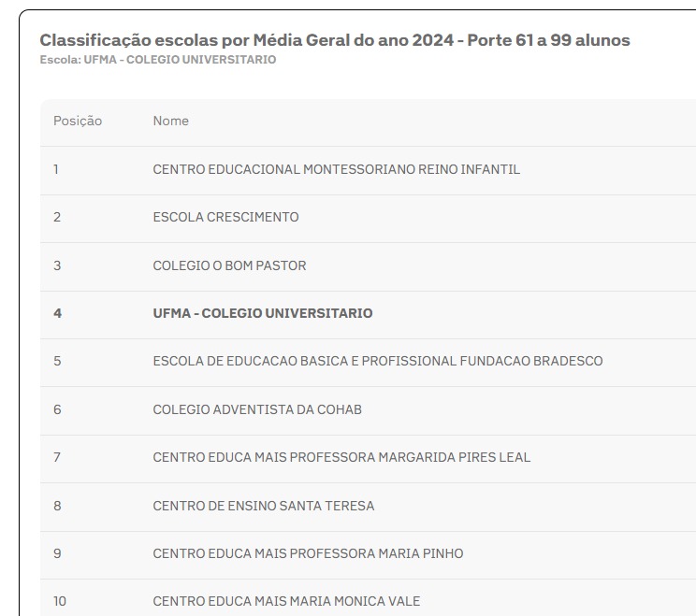The height and width of the screenshot is (616, 696).
Task: Click position number 1 in the table
Action: (56, 169)
